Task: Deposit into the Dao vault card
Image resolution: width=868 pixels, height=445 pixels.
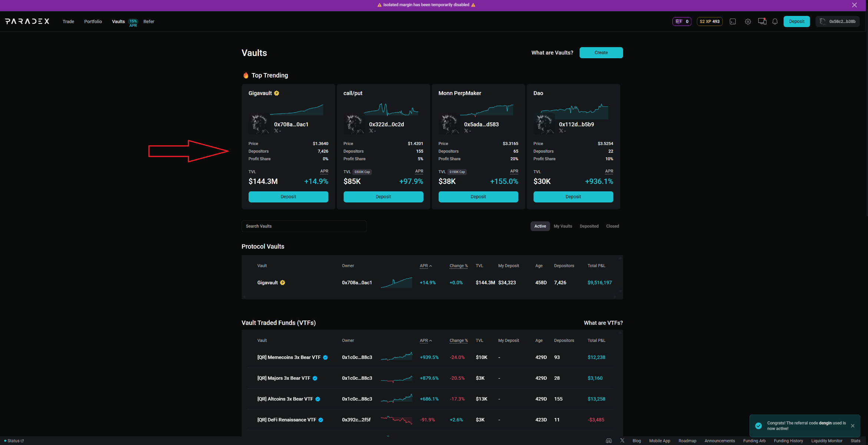Action: point(573,197)
